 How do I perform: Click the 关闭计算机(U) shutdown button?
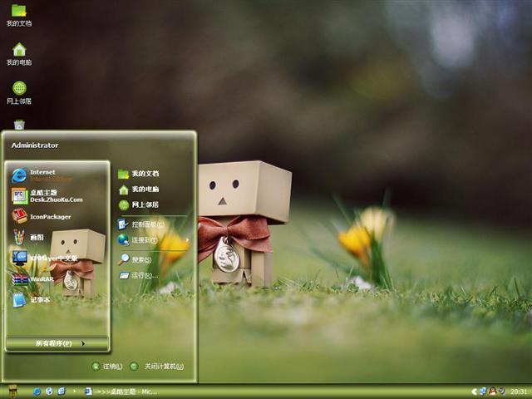(157, 367)
